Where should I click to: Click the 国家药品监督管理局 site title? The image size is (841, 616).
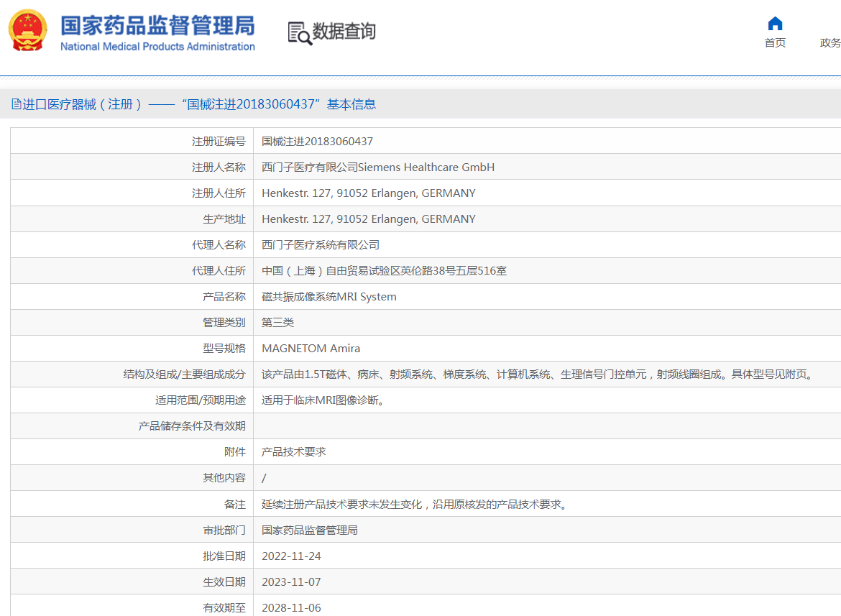(x=157, y=25)
